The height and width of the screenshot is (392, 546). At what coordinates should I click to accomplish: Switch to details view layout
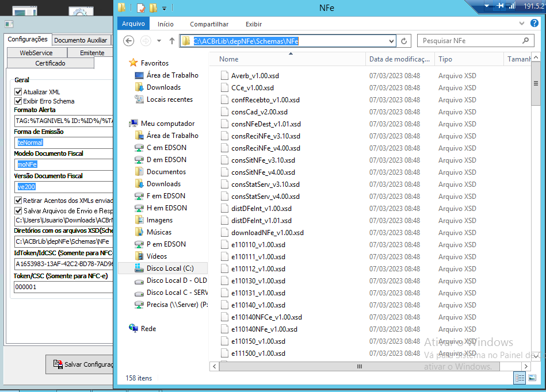(x=520, y=378)
